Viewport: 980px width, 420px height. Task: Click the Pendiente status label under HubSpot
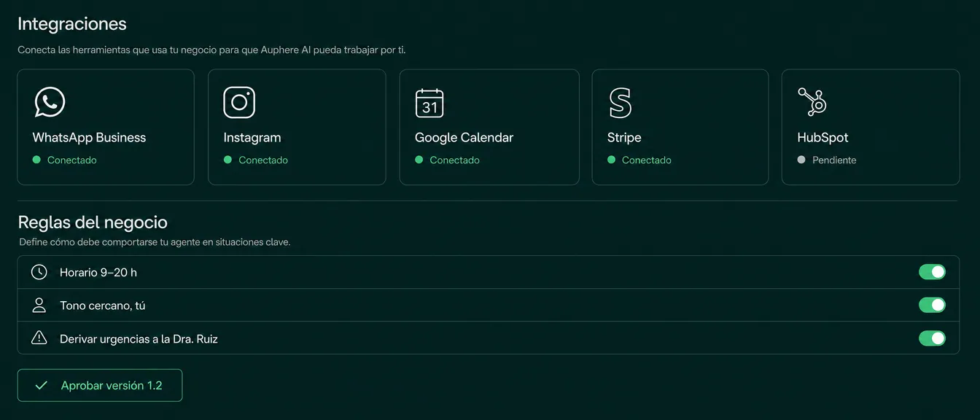click(x=834, y=160)
